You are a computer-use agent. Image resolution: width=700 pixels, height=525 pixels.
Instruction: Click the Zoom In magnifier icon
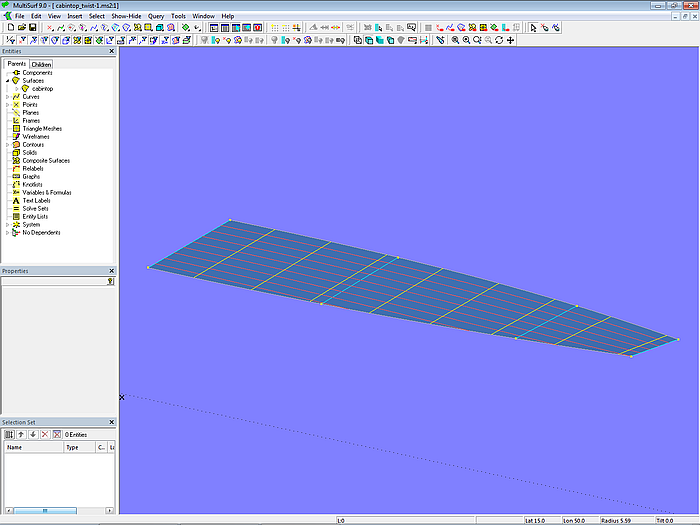(x=455, y=40)
